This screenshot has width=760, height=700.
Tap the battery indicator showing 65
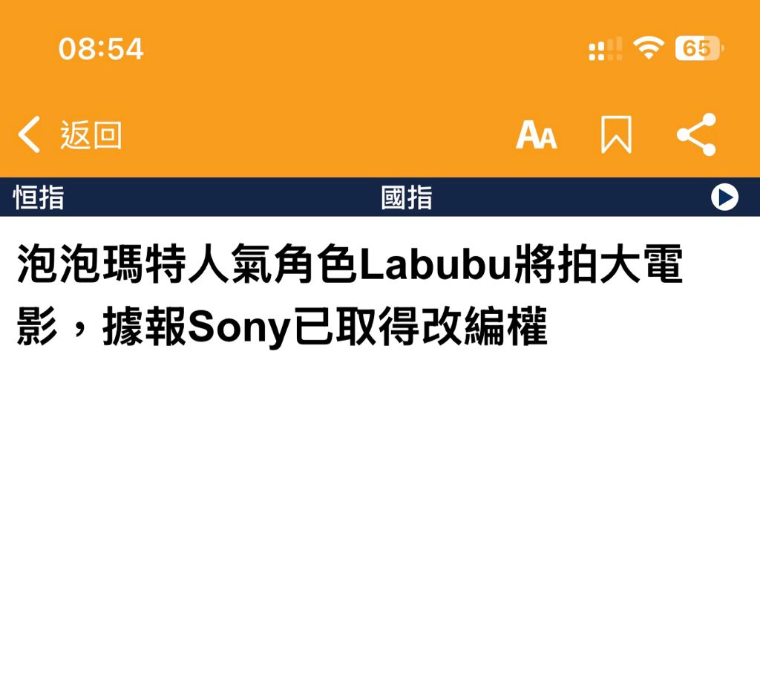[699, 48]
